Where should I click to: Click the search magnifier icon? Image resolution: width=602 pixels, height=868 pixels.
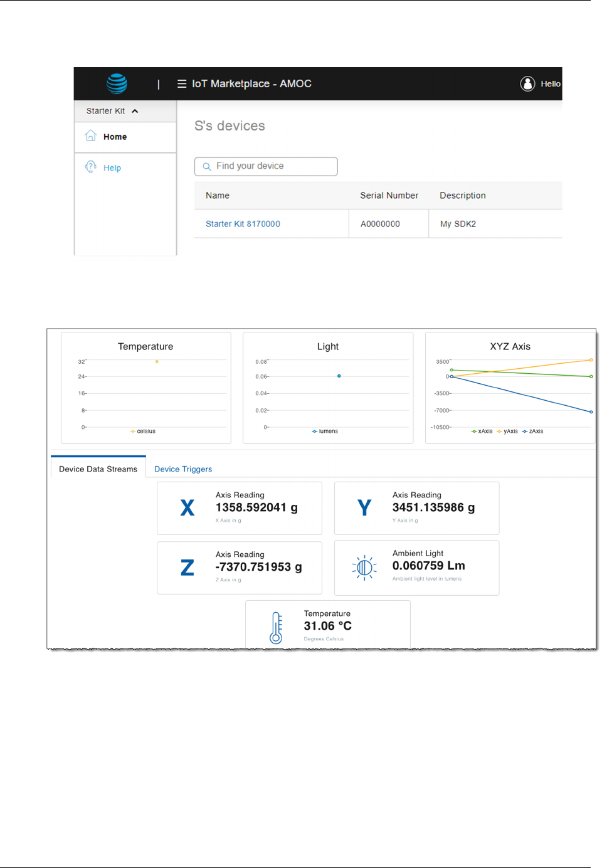[x=207, y=167]
